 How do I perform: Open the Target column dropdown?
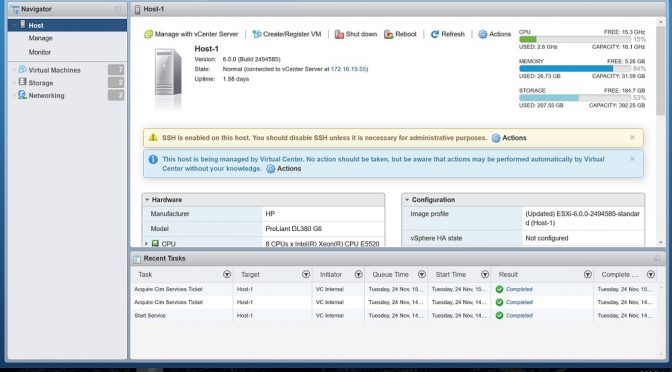(306, 274)
